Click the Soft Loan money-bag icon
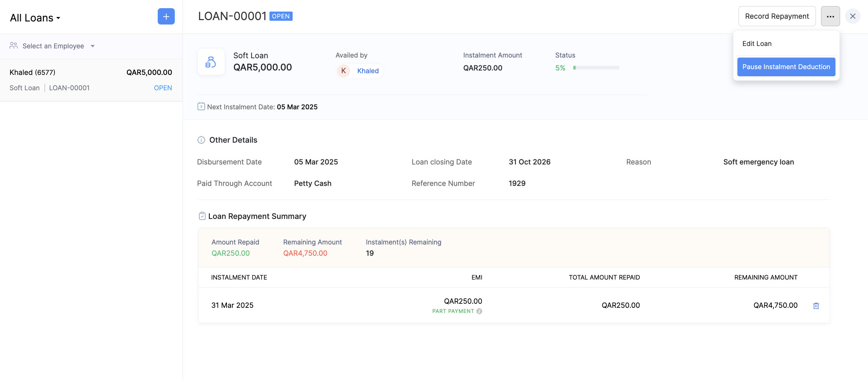Image resolution: width=868 pixels, height=380 pixels. coord(211,62)
